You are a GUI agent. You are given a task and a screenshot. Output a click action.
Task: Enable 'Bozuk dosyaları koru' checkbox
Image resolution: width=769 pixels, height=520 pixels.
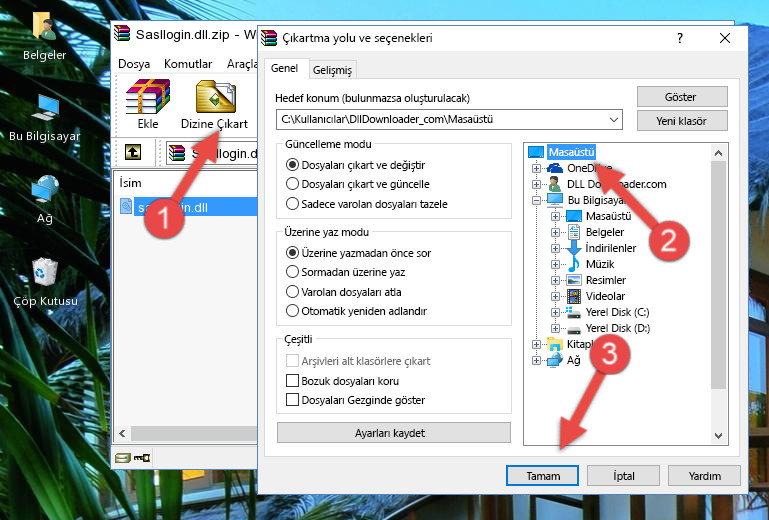[293, 381]
